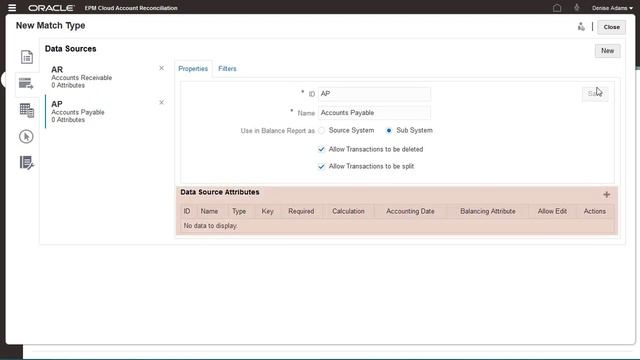Click EPM Cloud Account Reconciliation title
Image resolution: width=640 pixels, height=360 pixels.
pyautogui.click(x=131, y=8)
